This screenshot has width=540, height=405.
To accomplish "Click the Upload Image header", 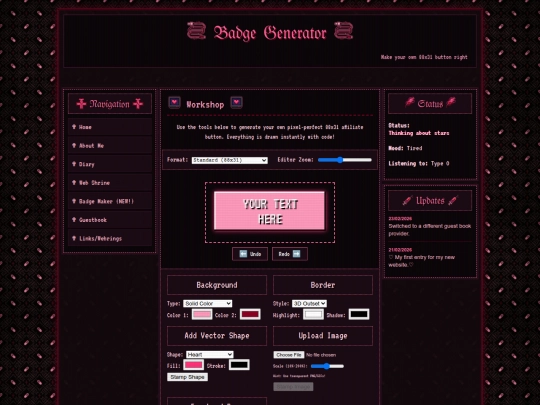I will pyautogui.click(x=323, y=336).
